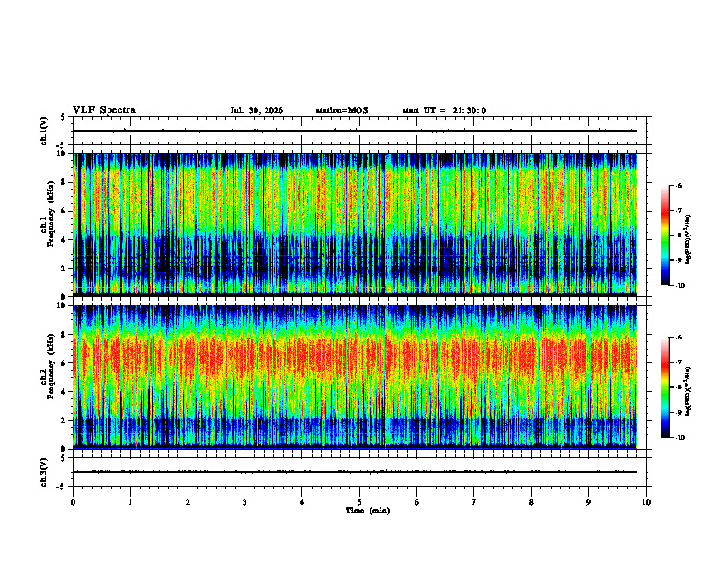Click the ch.3 voltage waveform trace
The image size is (728, 563).
click(355, 472)
